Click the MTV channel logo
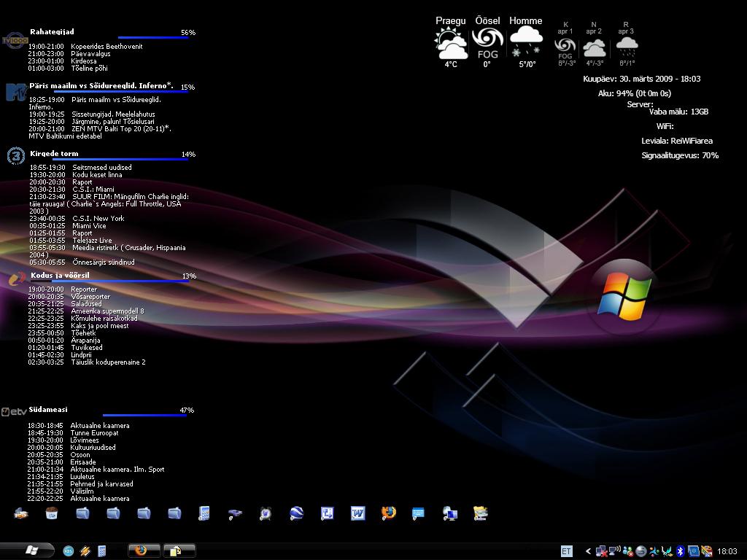Screen dimensions: 747x560 coord(16,92)
